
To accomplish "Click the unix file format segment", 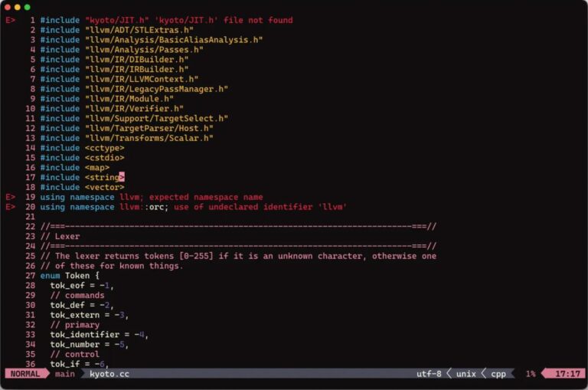I will point(466,374).
